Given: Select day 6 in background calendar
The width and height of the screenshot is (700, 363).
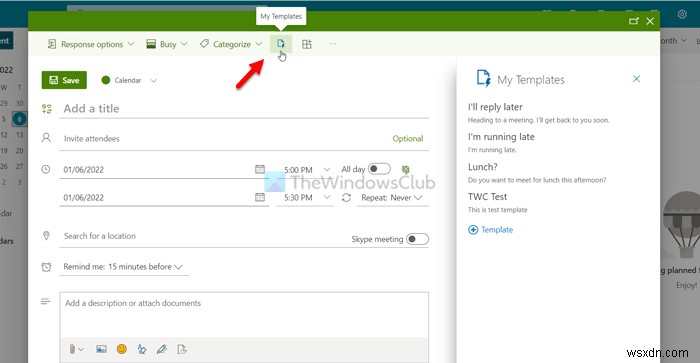Looking at the screenshot, I should point(19,119).
